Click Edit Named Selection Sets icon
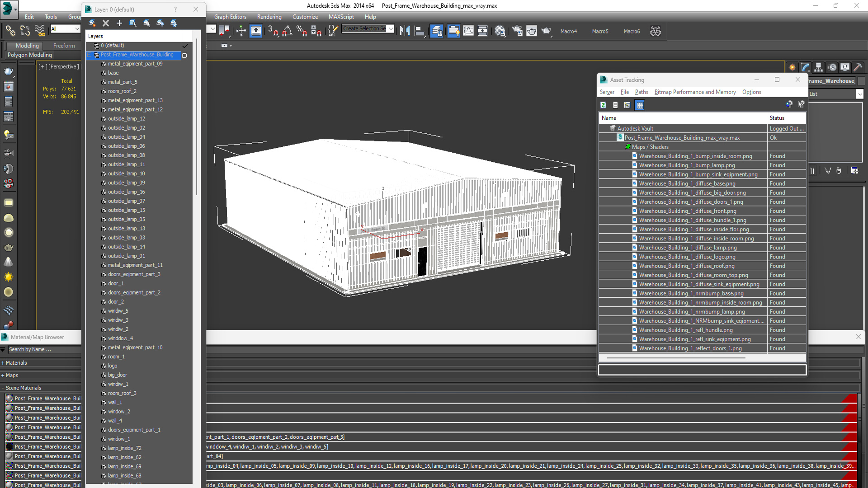 (x=333, y=31)
